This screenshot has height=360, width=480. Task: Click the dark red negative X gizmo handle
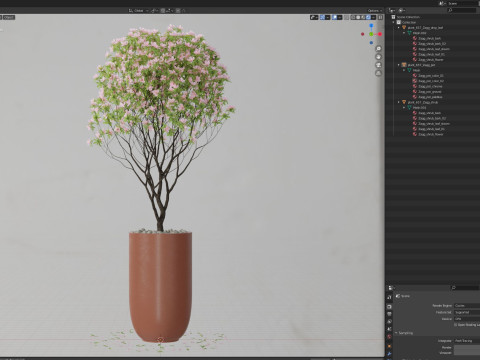[363, 34]
